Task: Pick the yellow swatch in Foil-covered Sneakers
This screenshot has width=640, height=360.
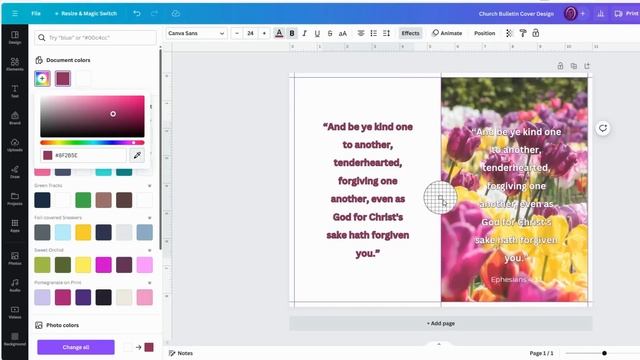Action: point(83,232)
